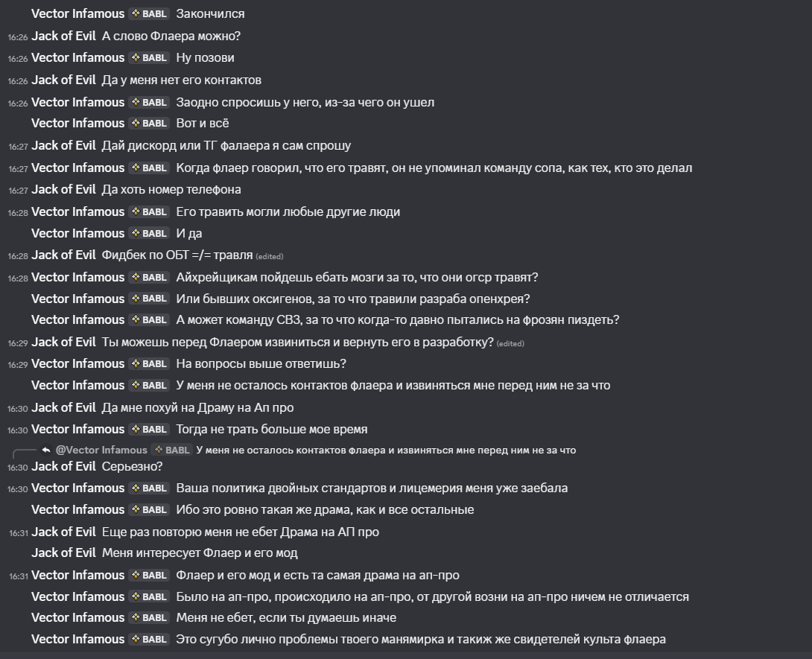Click the 16:26 timestamp beside 'Ну позови'

tap(18, 59)
